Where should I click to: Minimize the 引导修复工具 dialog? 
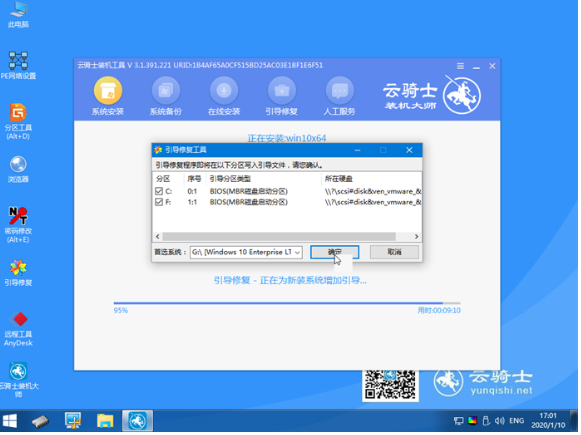pyautogui.click(x=358, y=150)
